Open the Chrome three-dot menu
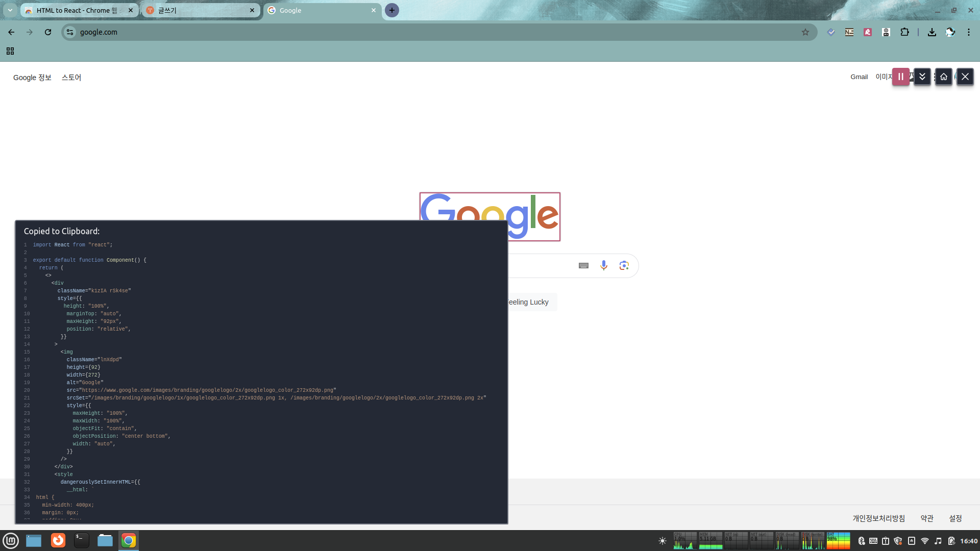 (x=968, y=32)
